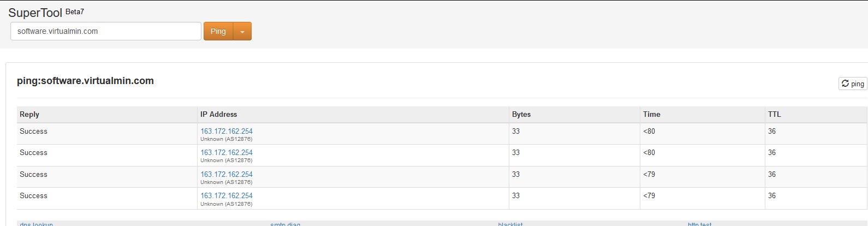Open 163.172.162.254 link in first result row
Viewport: 868px width, 226px height.
pyautogui.click(x=227, y=131)
